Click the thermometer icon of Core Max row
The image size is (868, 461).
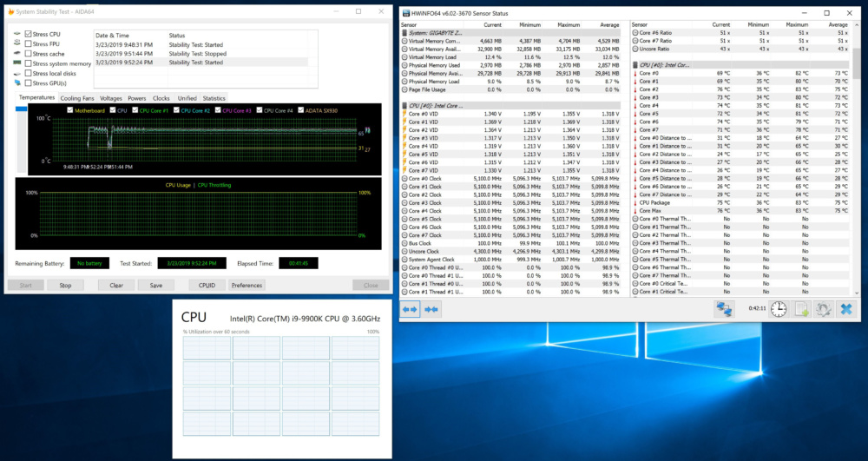coord(635,211)
